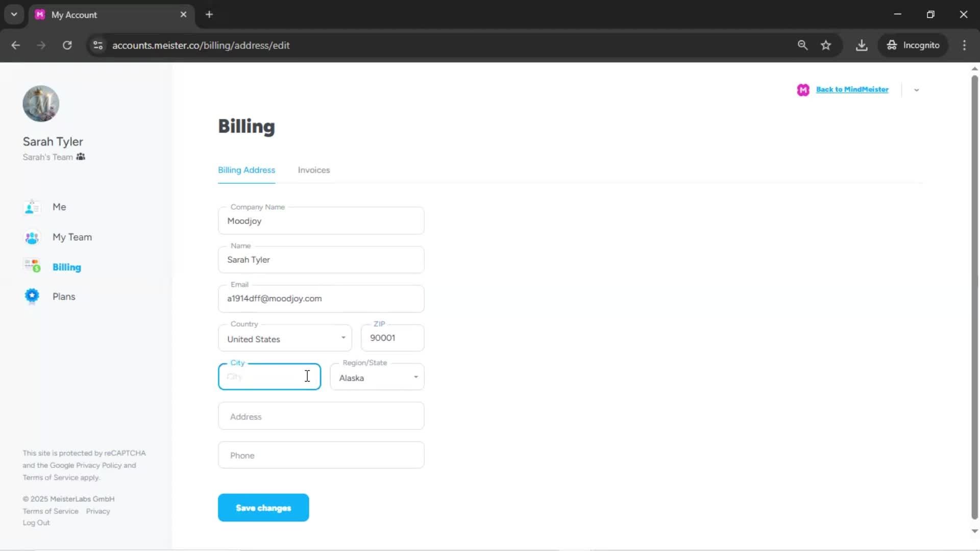Click the Email input field

[x=321, y=298]
